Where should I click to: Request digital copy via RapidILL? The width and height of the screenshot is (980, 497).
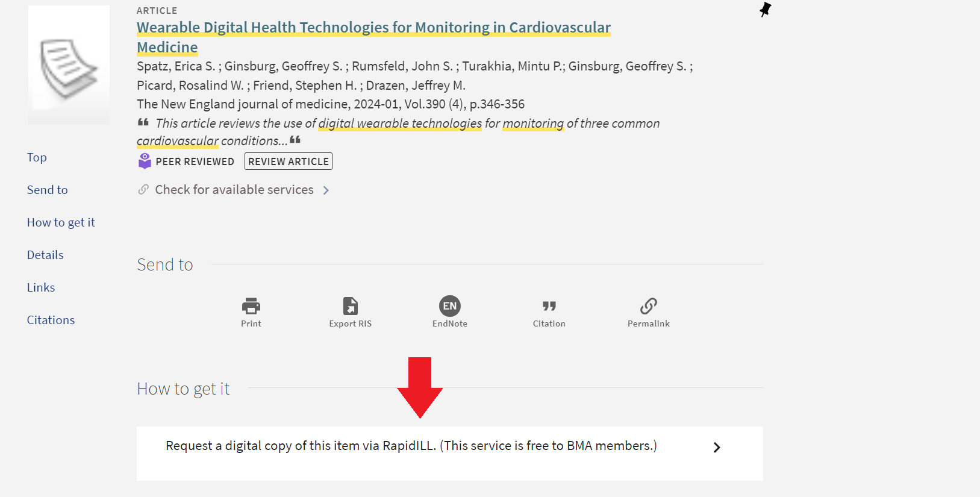pyautogui.click(x=411, y=446)
